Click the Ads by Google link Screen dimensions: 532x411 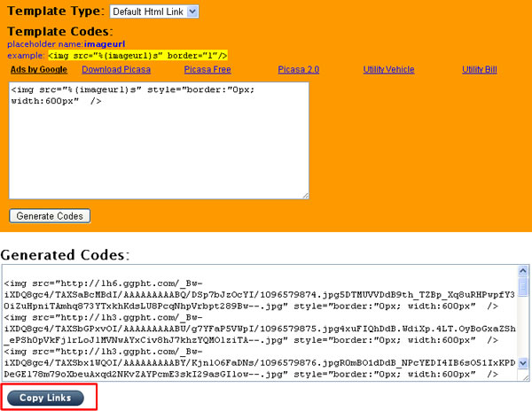click(39, 69)
